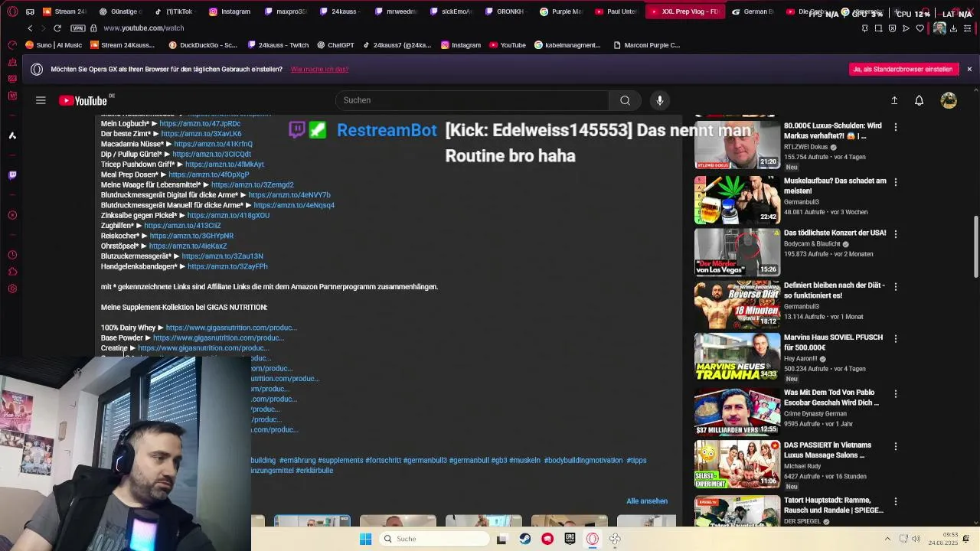Open the history clock icon in sidebar
Viewport: 980px width, 551px height.
[x=12, y=255]
